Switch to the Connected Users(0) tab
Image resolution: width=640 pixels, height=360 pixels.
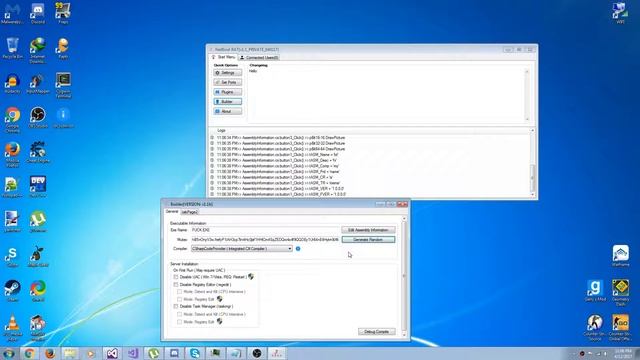tap(259, 58)
